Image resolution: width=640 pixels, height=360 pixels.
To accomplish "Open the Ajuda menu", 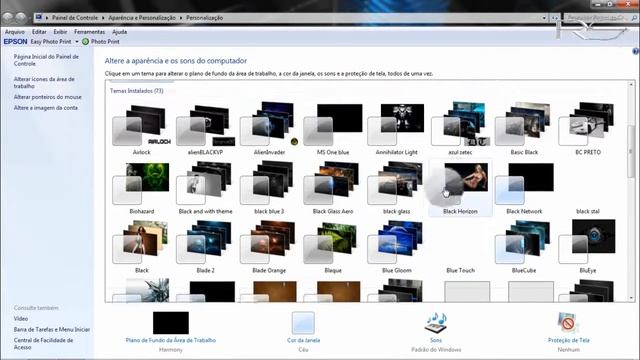I will (119, 32).
